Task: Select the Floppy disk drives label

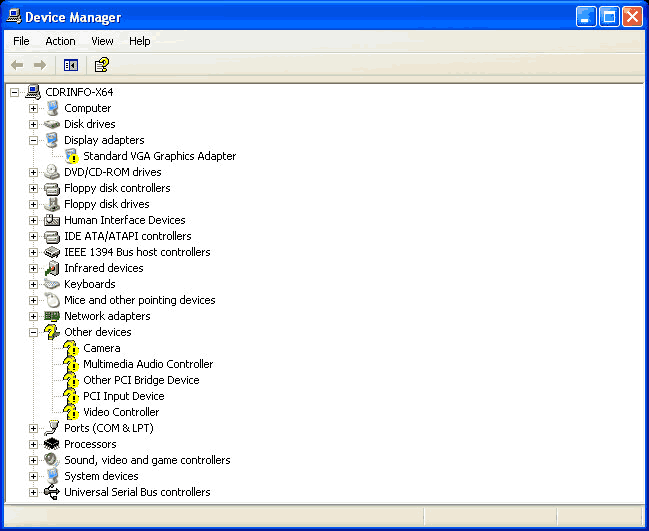Action: point(106,204)
